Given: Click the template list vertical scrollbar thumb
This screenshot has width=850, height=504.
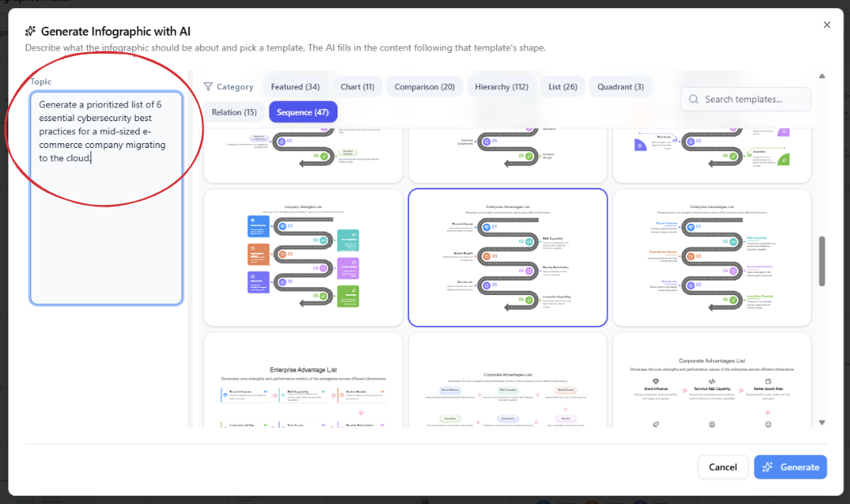Looking at the screenshot, I should click(x=822, y=261).
